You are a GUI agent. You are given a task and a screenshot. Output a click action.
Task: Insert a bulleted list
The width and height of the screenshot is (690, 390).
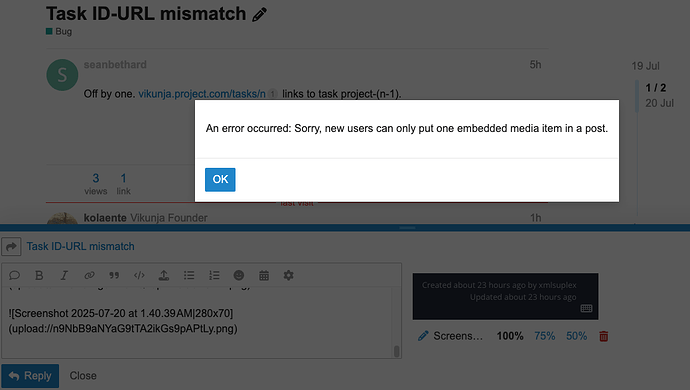189,276
